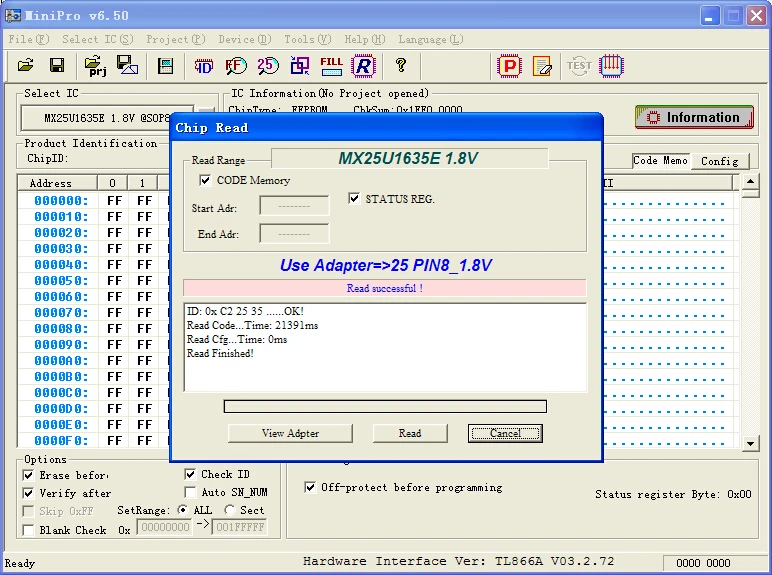Click the FILL buffer icon
772x575 pixels.
[x=331, y=65]
